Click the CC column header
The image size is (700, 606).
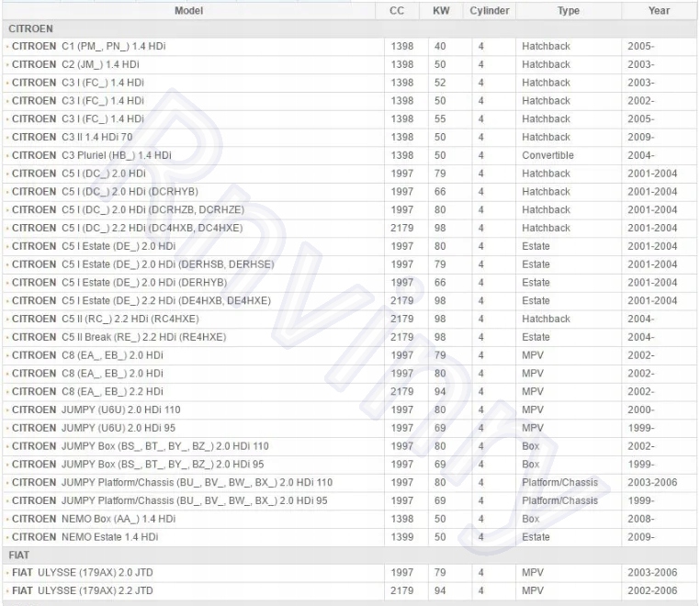[397, 11]
